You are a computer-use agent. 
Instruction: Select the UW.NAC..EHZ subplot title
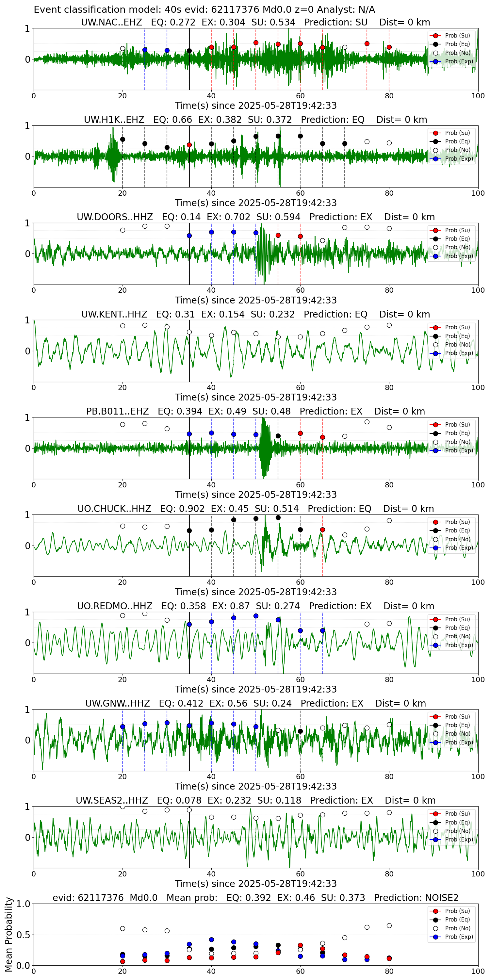point(256,22)
